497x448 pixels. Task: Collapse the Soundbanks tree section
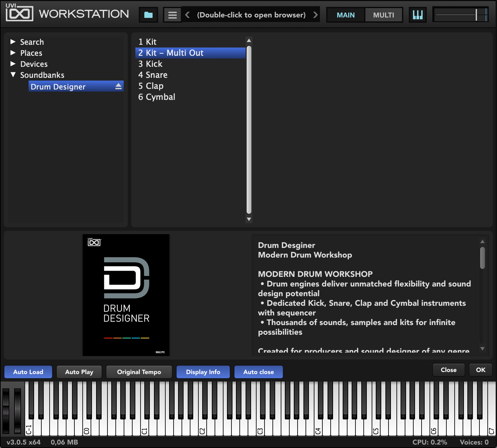pyautogui.click(x=13, y=75)
